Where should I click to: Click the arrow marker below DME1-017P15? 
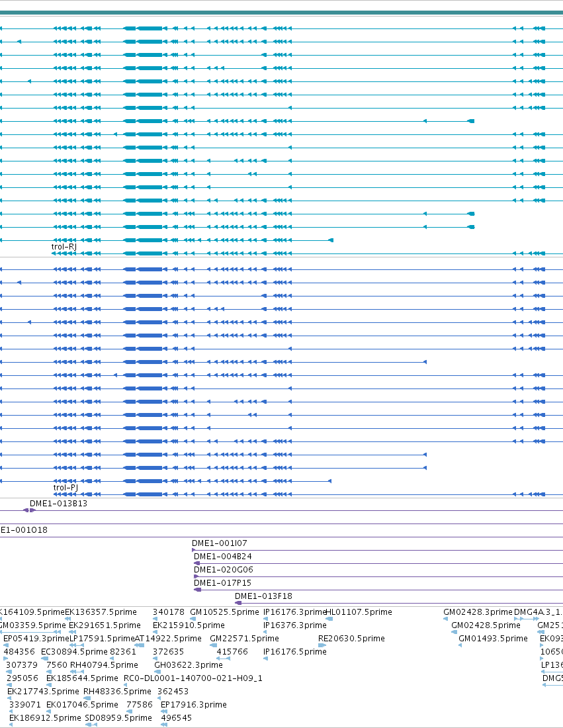pos(197,590)
